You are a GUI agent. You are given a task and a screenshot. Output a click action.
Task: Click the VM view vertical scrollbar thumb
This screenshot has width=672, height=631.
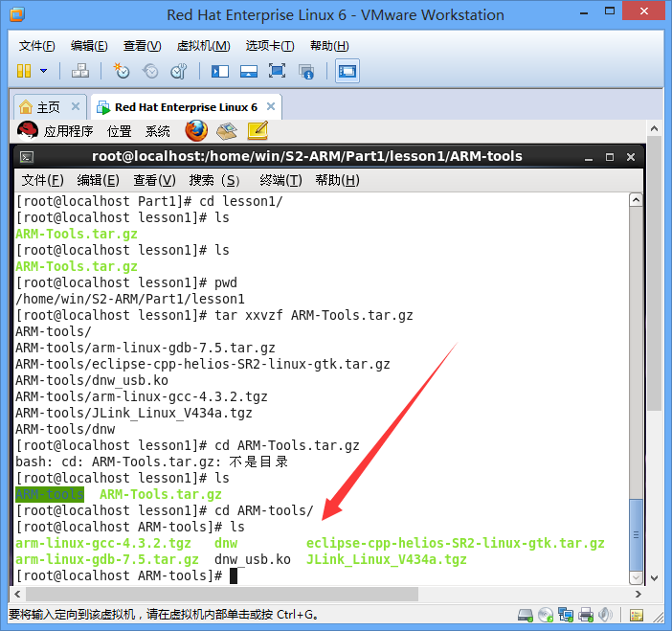click(x=654, y=274)
